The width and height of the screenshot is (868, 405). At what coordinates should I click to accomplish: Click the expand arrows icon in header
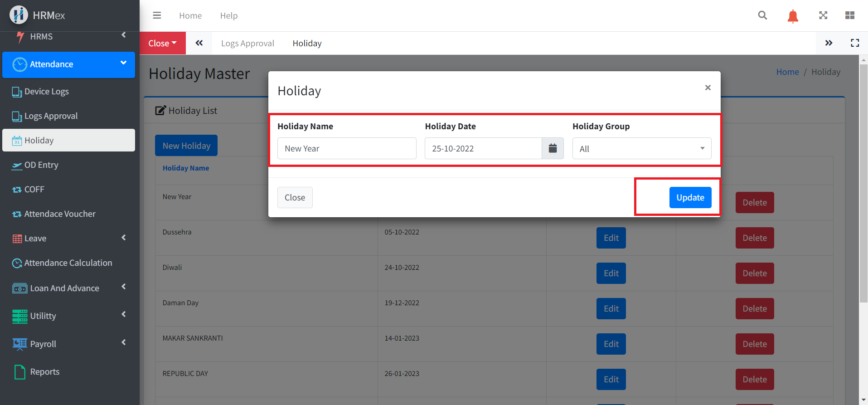click(823, 15)
